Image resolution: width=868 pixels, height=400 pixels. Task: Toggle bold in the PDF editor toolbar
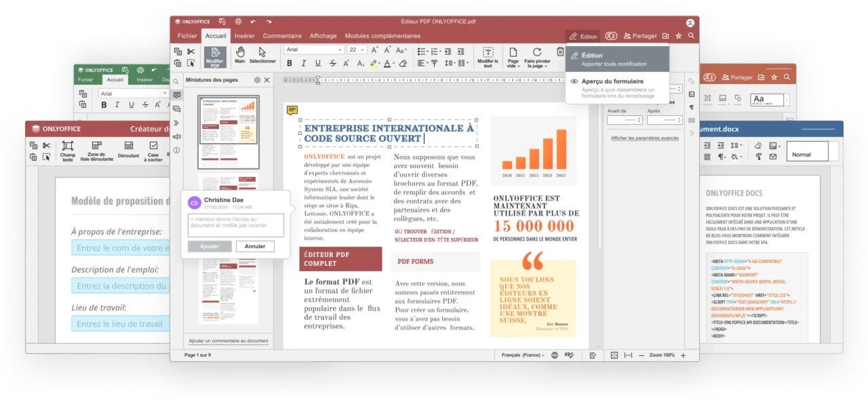(290, 64)
